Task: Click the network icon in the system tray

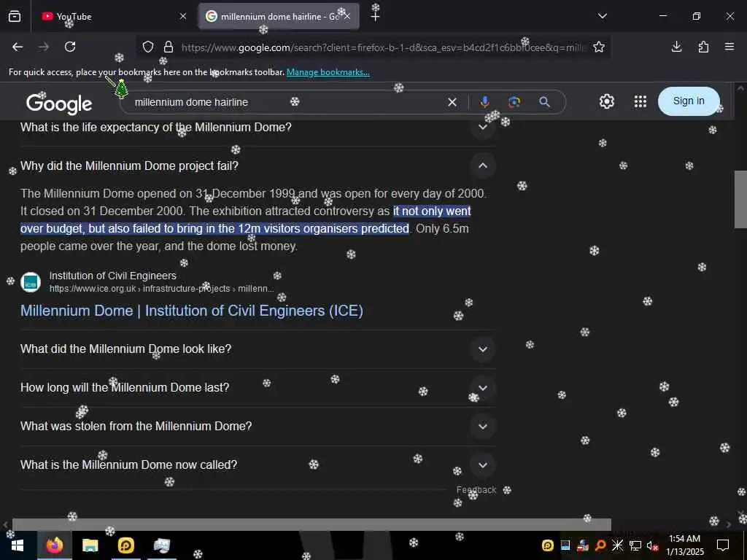Action: [x=635, y=545]
